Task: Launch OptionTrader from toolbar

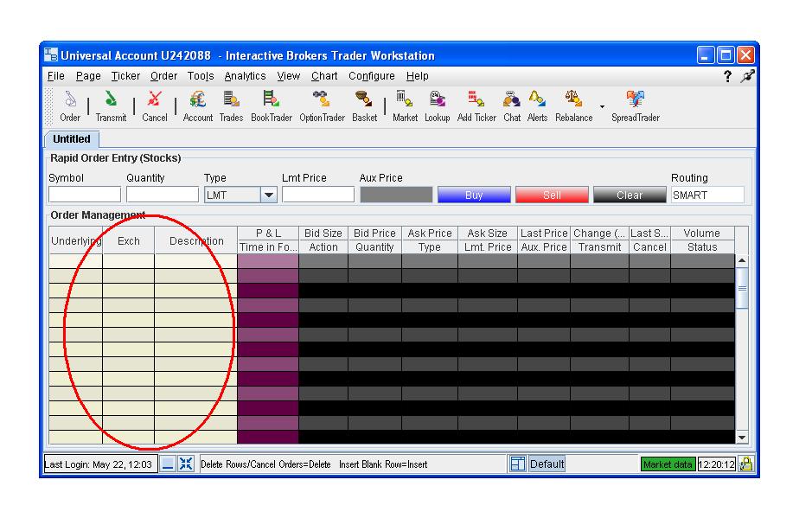Action: coord(322,106)
